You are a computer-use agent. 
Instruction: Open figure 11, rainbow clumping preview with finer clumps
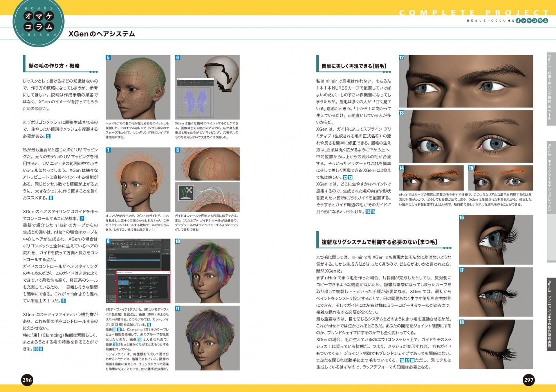point(207,338)
